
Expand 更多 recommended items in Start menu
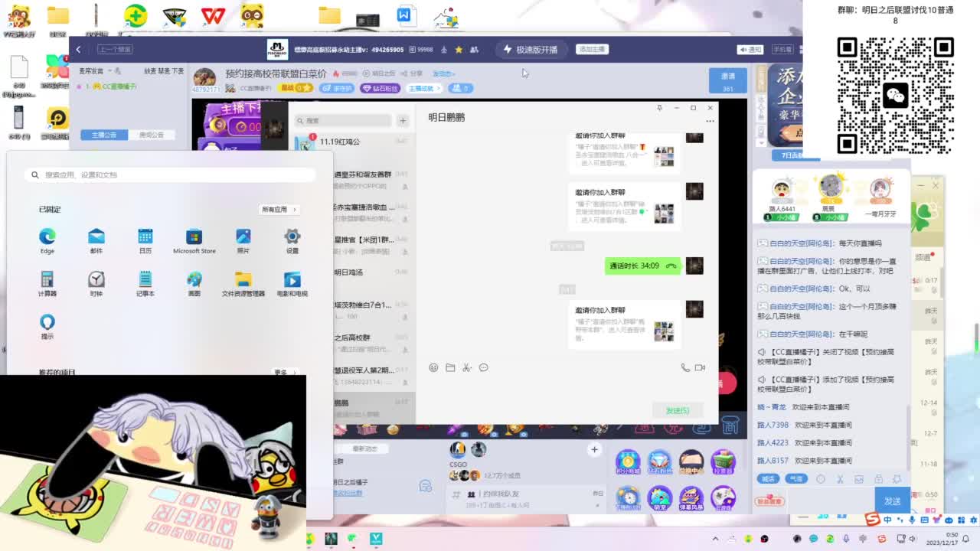284,372
